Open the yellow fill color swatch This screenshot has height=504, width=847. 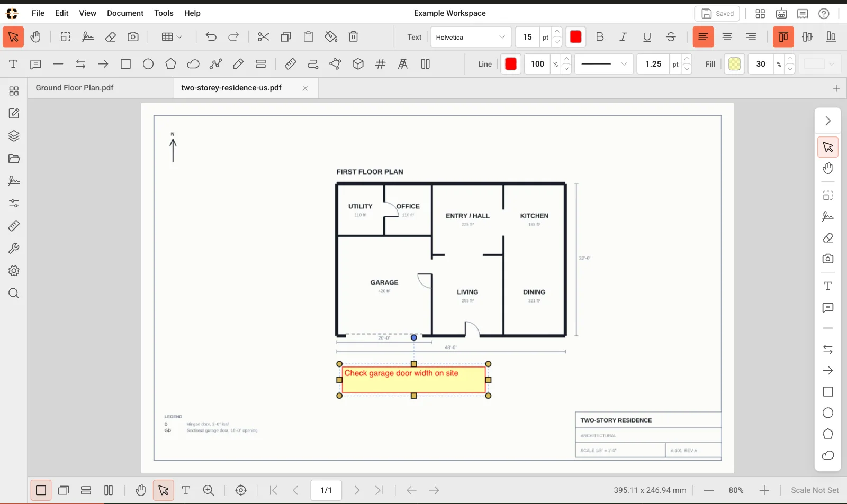[734, 64]
